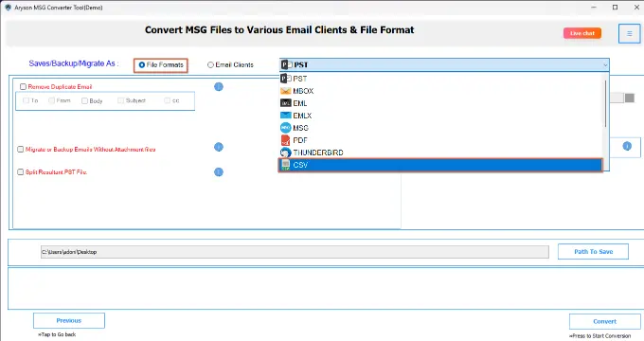Tick the From filter checkbox

pyautogui.click(x=51, y=100)
